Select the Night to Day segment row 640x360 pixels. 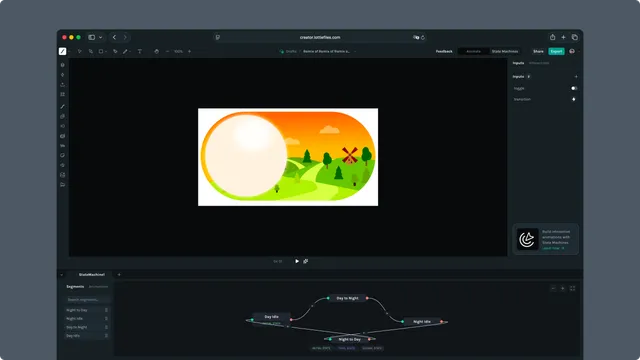click(x=87, y=310)
